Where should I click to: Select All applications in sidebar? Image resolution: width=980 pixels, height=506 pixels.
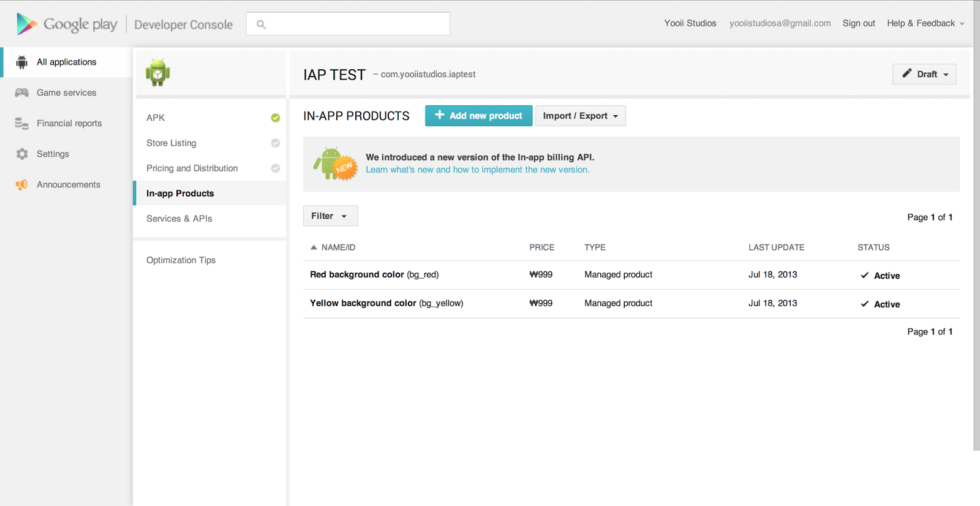click(x=66, y=62)
